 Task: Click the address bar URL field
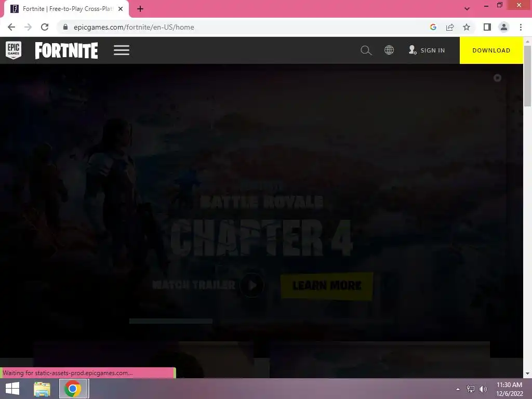pyautogui.click(x=244, y=27)
